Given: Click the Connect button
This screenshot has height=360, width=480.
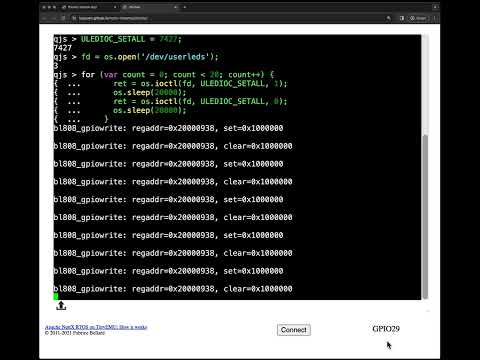Looking at the screenshot, I should 294,330.
